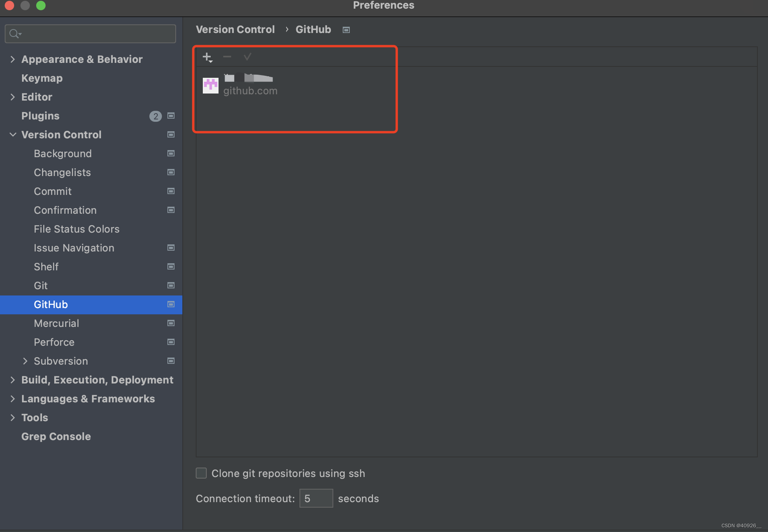Open Grep Console settings

point(56,437)
